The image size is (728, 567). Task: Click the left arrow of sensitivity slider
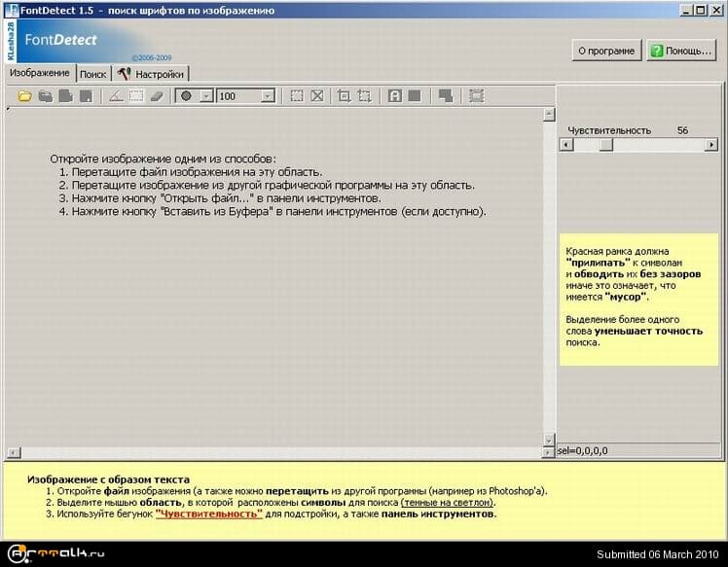[x=566, y=145]
